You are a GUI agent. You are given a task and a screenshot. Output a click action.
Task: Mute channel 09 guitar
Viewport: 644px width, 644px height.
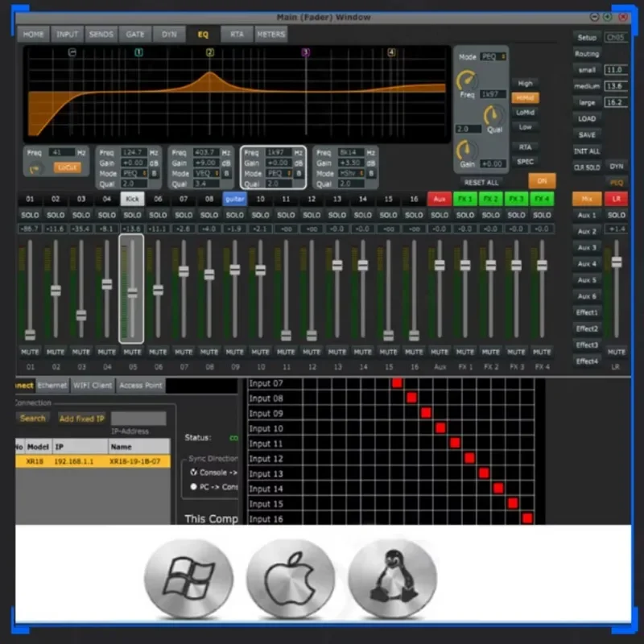tap(234, 352)
